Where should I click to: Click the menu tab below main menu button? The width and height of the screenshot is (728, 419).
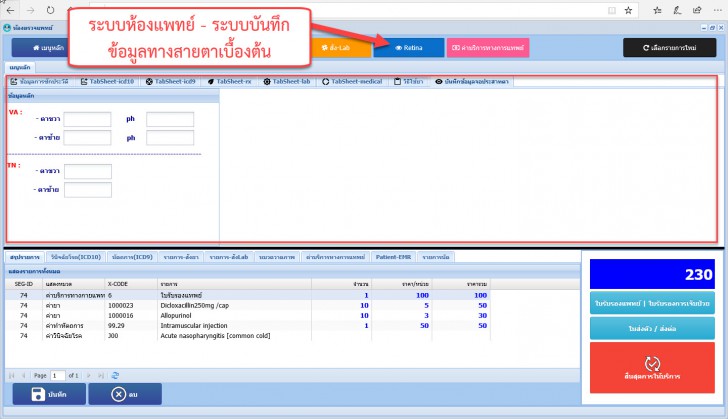click(20, 67)
